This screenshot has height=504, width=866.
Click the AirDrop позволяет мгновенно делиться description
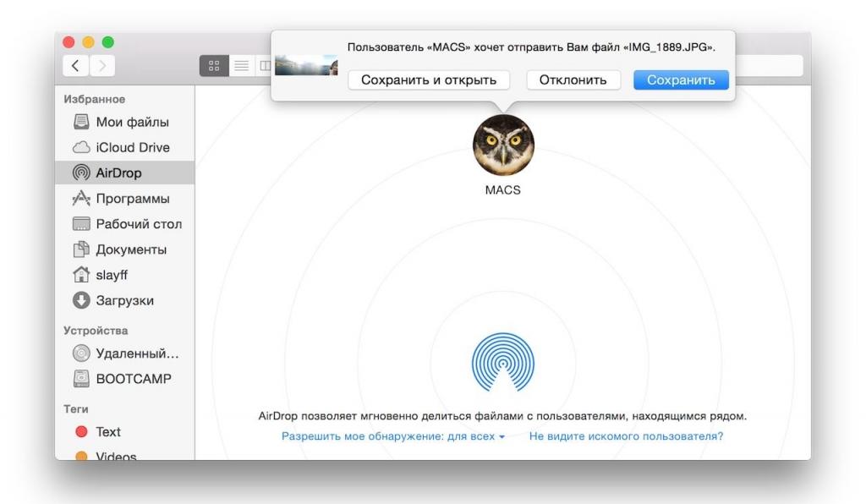click(502, 416)
